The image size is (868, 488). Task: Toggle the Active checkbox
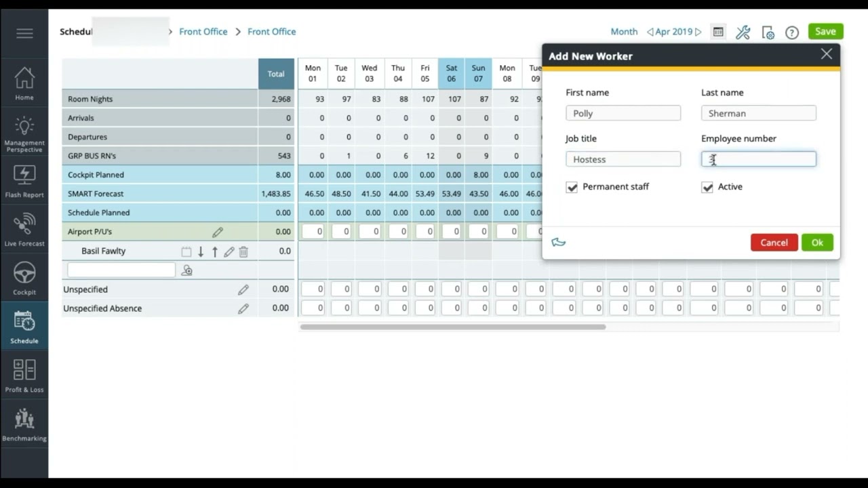tap(707, 187)
